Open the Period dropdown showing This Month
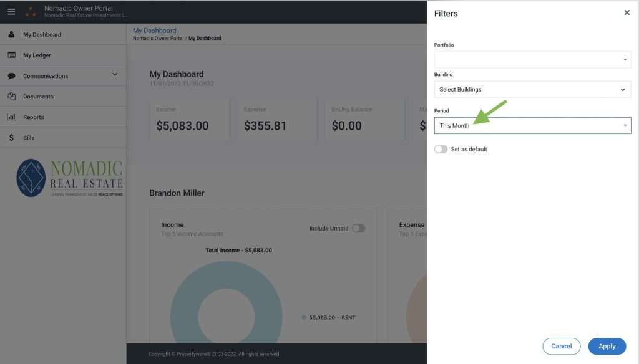 coord(532,126)
